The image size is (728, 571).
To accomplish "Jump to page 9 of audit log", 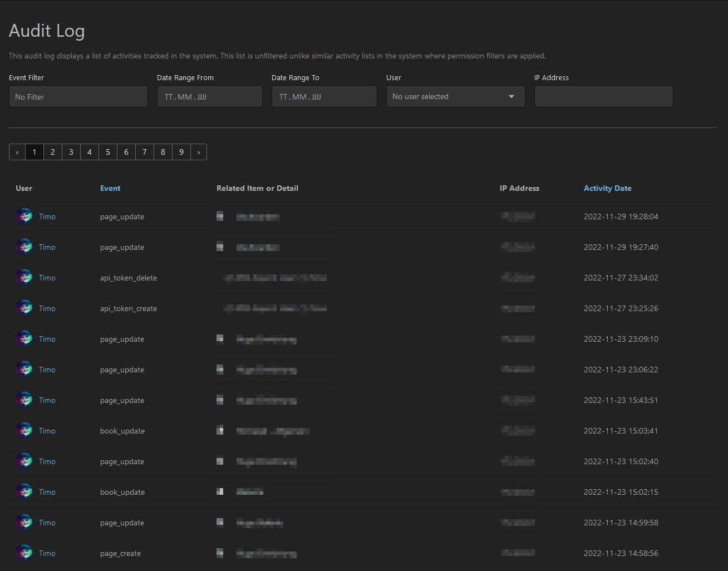I will pyautogui.click(x=181, y=152).
